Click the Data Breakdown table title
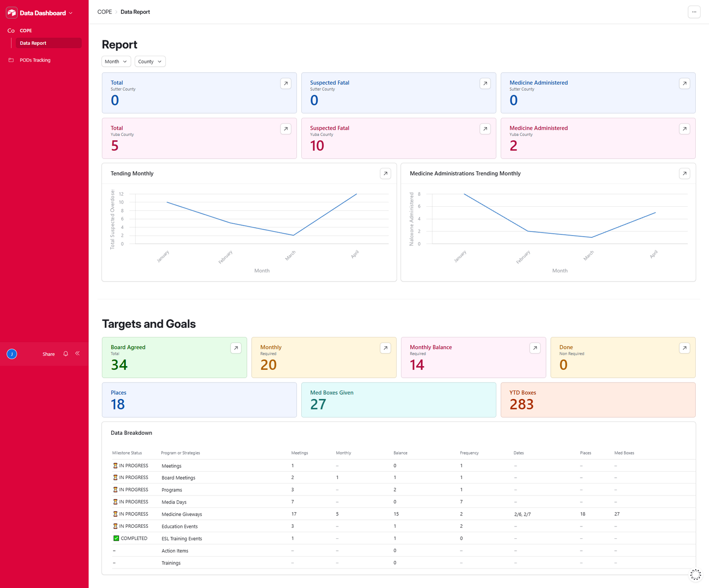 [131, 433]
